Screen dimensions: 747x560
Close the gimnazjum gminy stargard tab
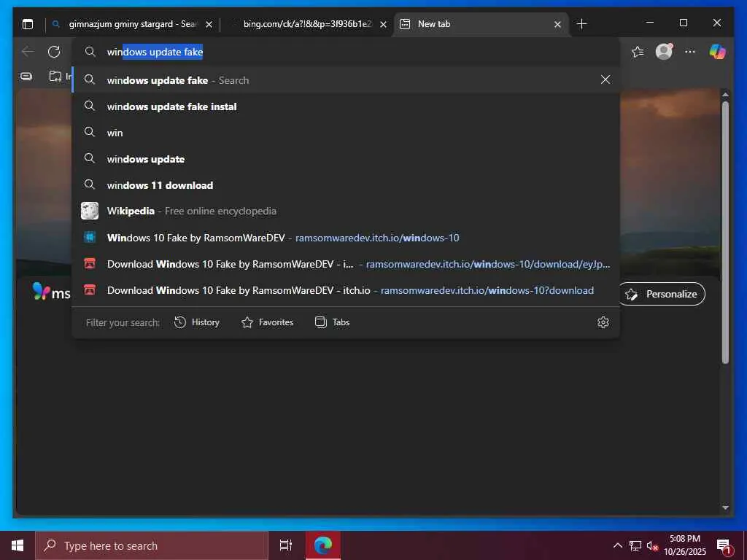point(209,24)
